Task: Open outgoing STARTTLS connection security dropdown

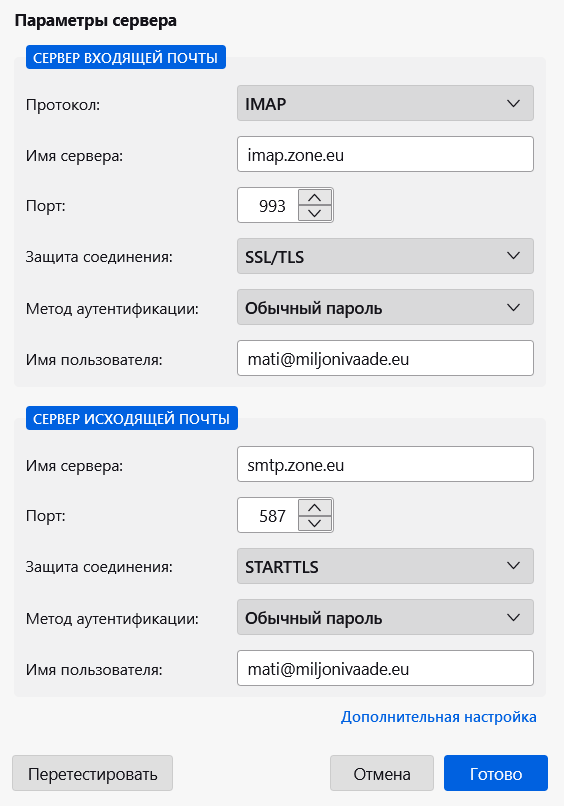Action: click(385, 566)
